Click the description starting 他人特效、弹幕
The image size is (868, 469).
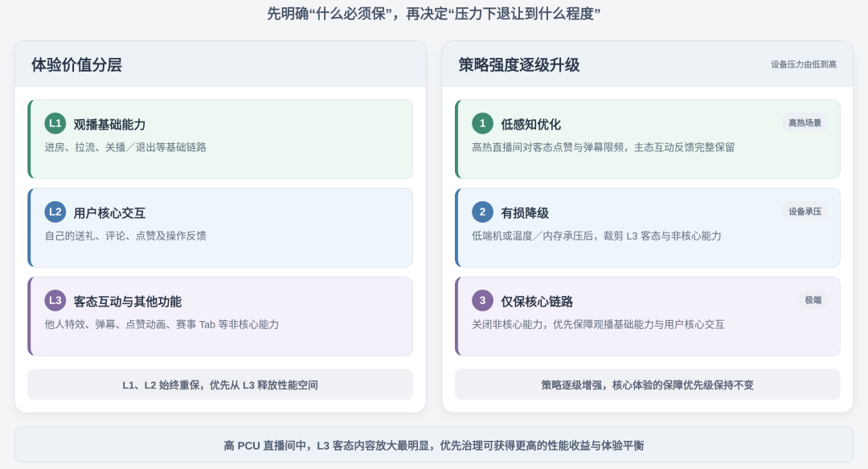coord(162,324)
